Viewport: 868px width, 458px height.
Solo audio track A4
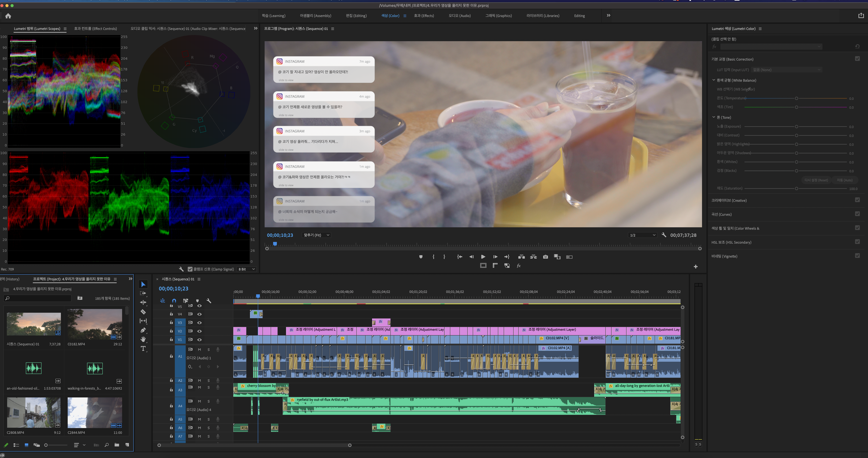tap(208, 401)
